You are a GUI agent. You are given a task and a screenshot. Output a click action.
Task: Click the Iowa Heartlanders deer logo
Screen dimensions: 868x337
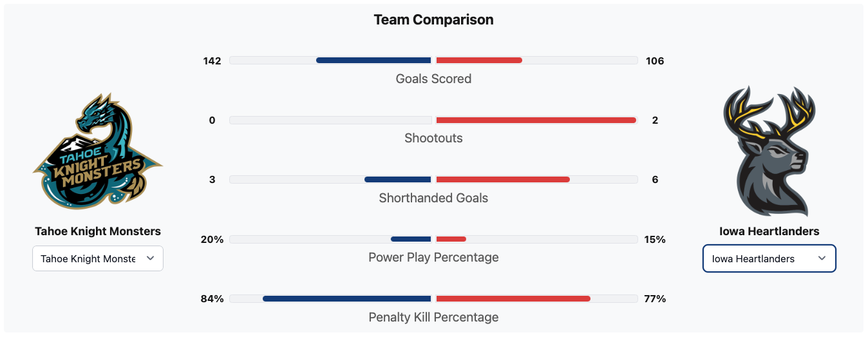point(769,152)
